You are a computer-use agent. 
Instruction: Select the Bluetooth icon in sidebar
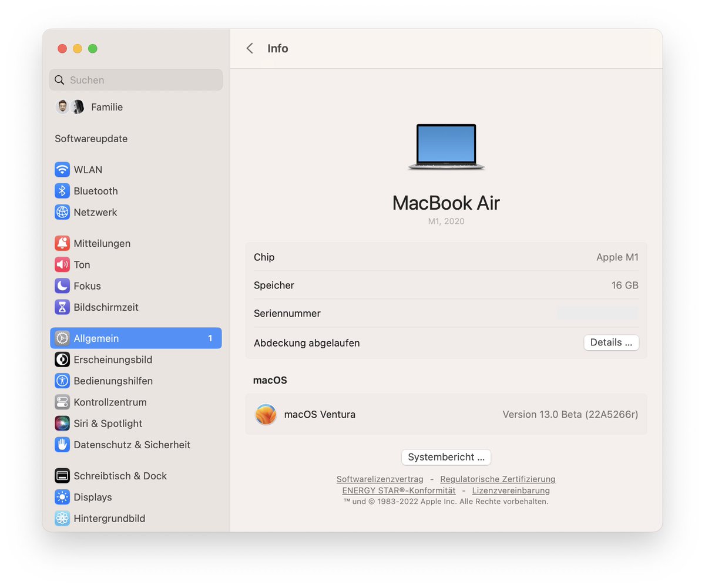point(62,191)
